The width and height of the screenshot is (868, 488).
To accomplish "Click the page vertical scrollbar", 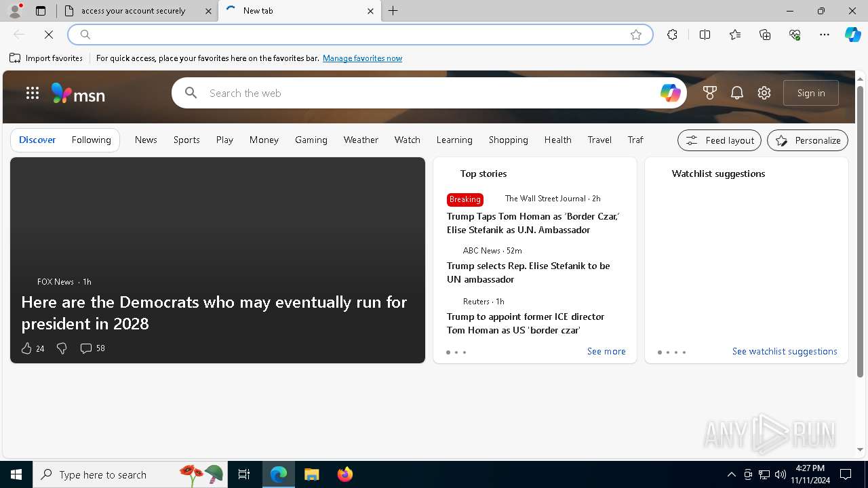I will coord(860,230).
